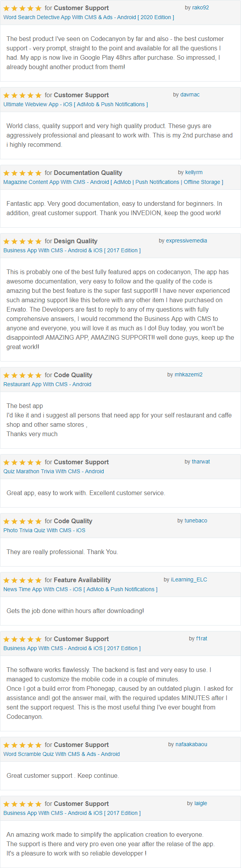241x868 pixels.
Task: Click the star rating on rako92's review
Action: click(x=22, y=8)
